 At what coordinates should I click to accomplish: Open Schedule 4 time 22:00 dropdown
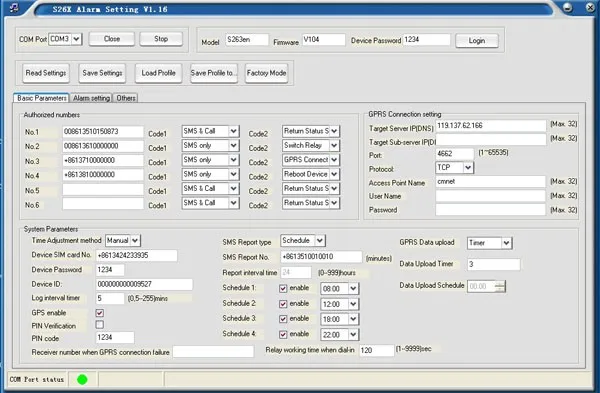pyautogui.click(x=353, y=335)
